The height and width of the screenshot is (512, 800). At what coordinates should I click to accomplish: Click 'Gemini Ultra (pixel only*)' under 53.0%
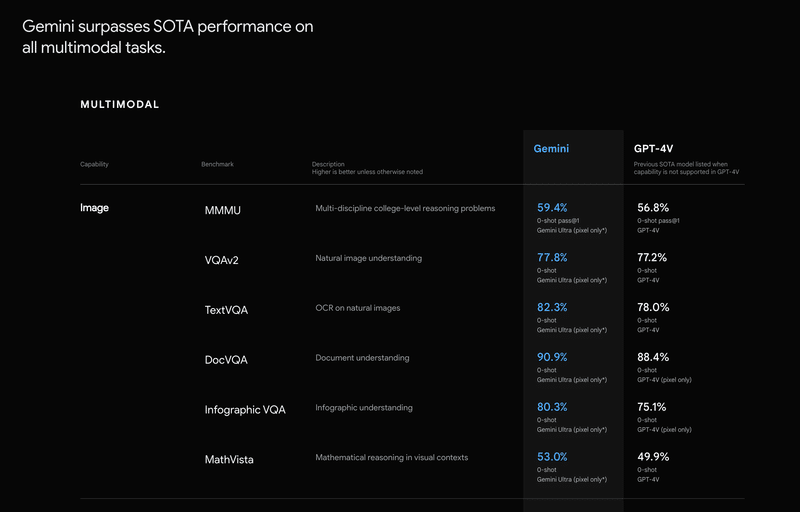click(x=572, y=480)
